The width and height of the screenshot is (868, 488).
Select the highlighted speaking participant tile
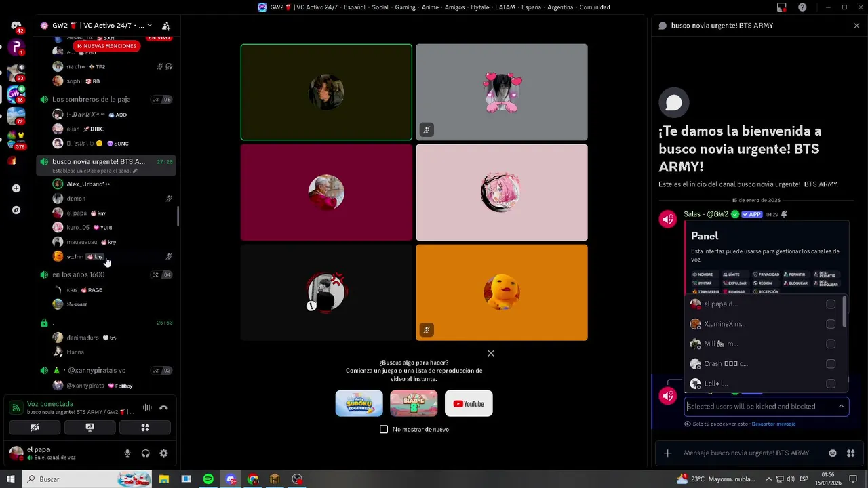[x=326, y=92]
